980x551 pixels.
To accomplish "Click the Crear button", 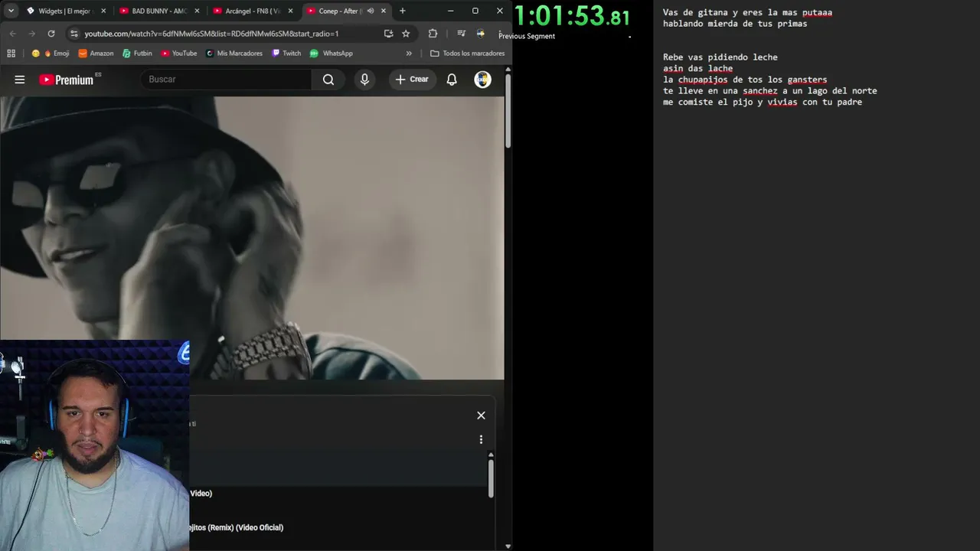I will click(x=412, y=80).
